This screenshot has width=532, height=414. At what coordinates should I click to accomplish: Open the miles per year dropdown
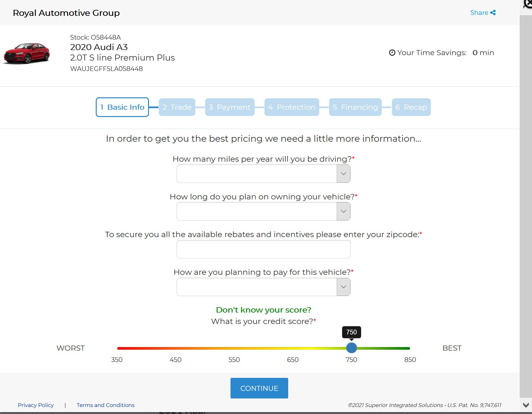[263, 173]
